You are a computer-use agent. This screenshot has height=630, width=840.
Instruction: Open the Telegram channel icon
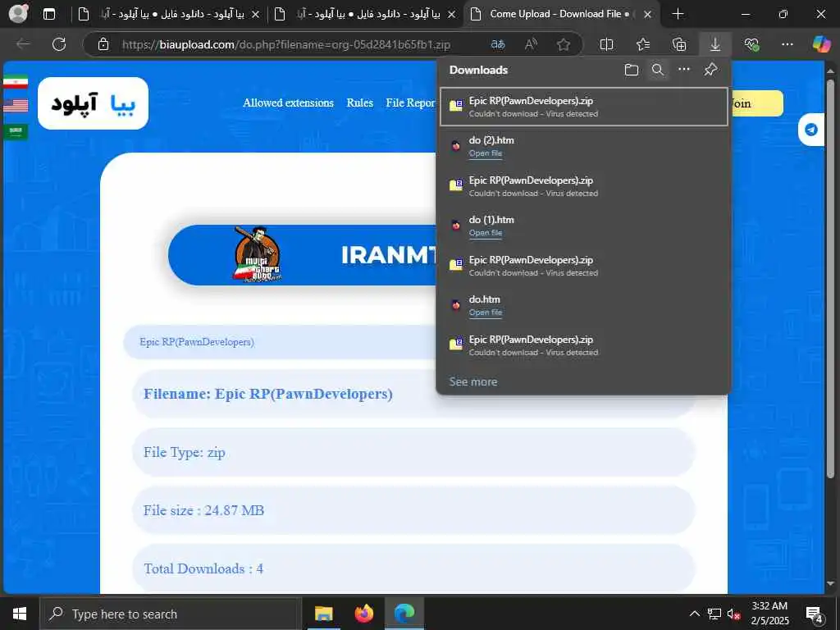(811, 130)
